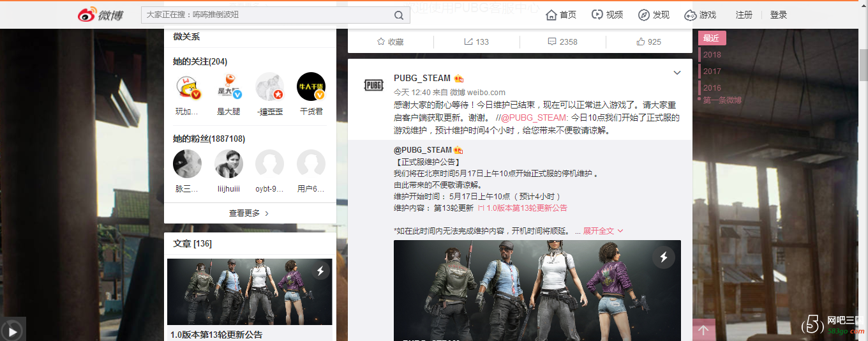Jump to 2017 in the timeline
868x341 pixels.
tap(712, 72)
